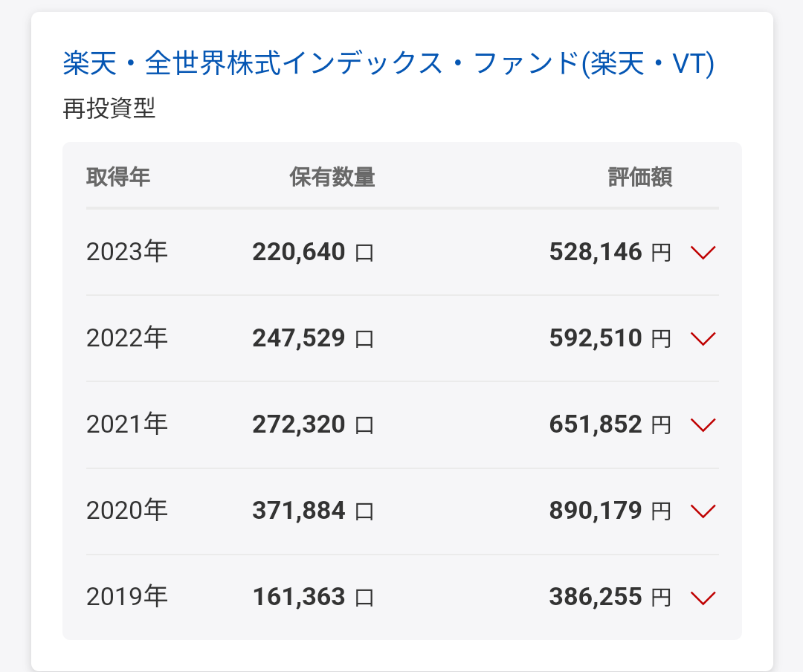The height and width of the screenshot is (672, 803).
Task: Click the 386,255 円 valuation amount
Action: pyautogui.click(x=610, y=597)
